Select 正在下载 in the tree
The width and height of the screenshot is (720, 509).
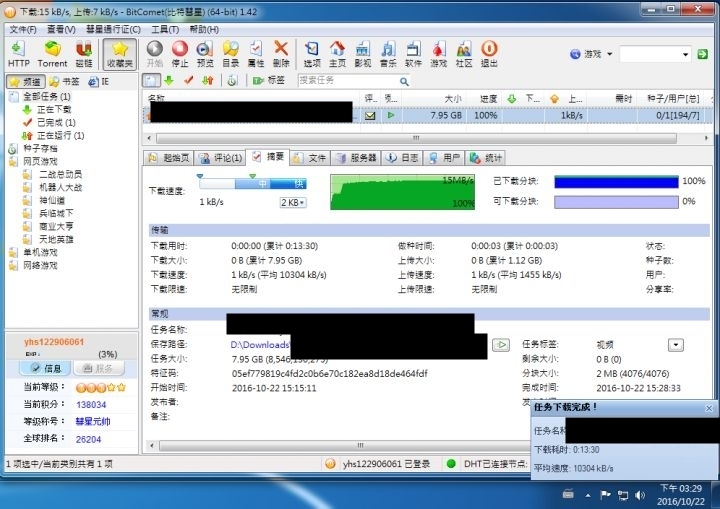(54, 109)
